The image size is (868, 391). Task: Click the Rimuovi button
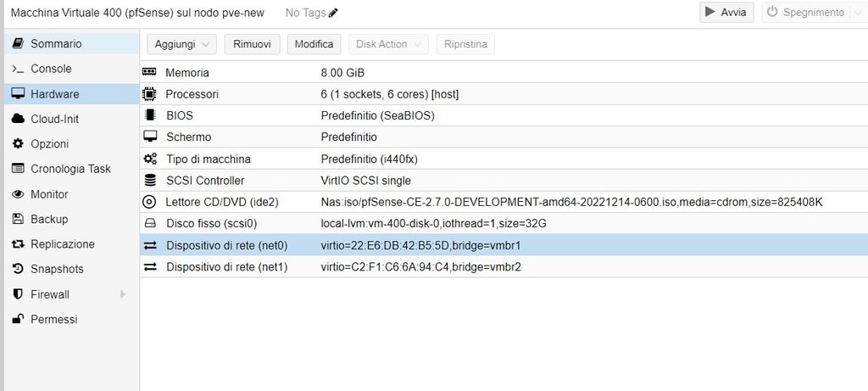pyautogui.click(x=252, y=44)
